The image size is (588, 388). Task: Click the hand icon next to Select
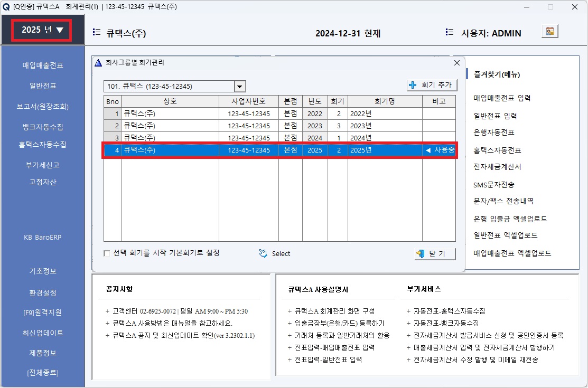tap(263, 254)
